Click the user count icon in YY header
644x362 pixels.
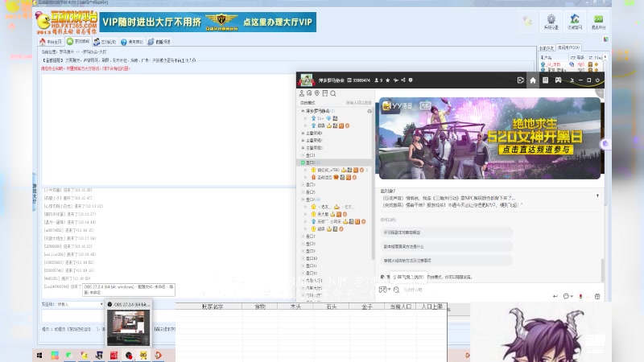tap(378, 80)
